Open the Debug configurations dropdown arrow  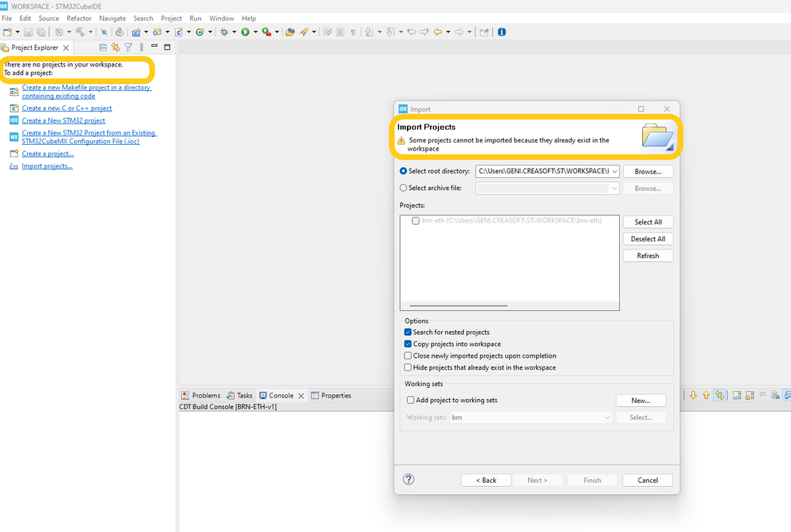(x=234, y=32)
